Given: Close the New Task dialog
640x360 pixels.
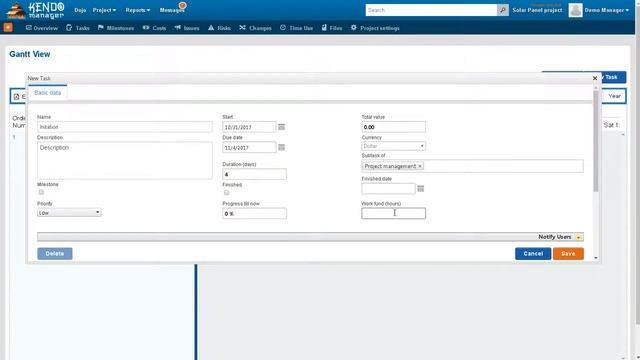Looking at the screenshot, I should pyautogui.click(x=595, y=78).
